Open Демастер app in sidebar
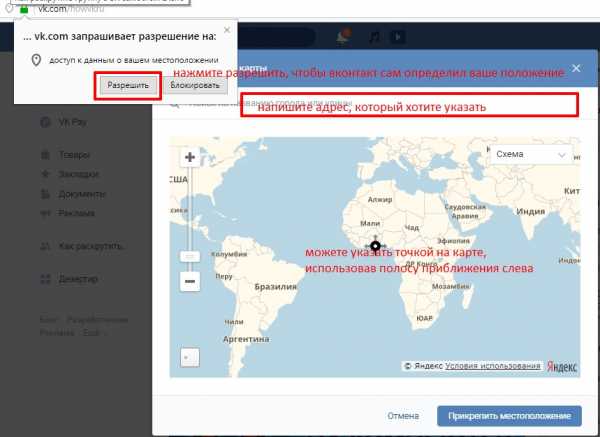The image size is (600, 437). coord(78,279)
